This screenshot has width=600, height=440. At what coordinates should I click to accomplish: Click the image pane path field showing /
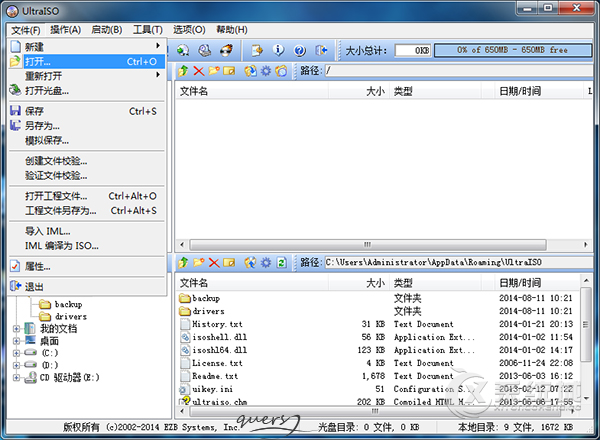click(459, 71)
